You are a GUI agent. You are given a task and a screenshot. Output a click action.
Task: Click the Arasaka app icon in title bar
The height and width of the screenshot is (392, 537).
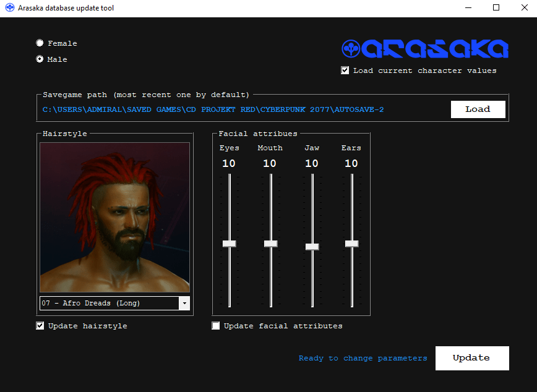click(x=9, y=8)
